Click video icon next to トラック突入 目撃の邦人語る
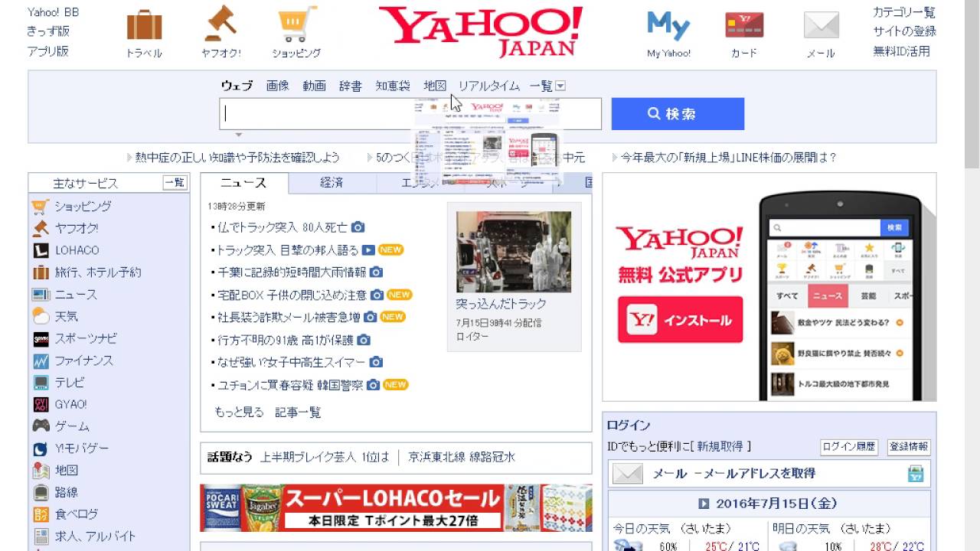This screenshot has height=551, width=980. (x=368, y=249)
